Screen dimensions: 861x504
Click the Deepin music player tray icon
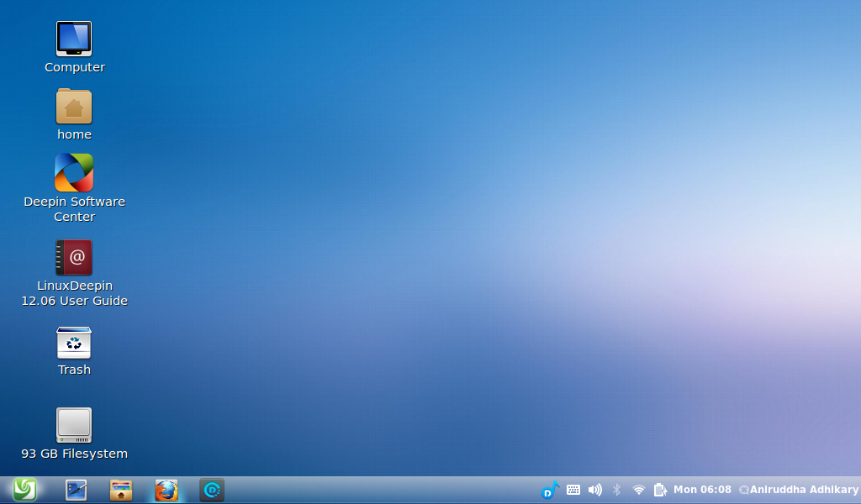tap(550, 490)
